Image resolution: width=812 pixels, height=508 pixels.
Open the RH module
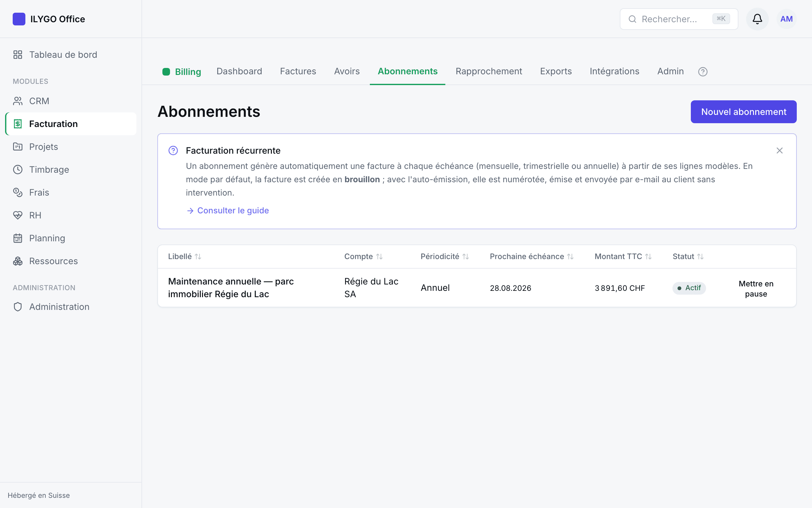[x=71, y=215]
